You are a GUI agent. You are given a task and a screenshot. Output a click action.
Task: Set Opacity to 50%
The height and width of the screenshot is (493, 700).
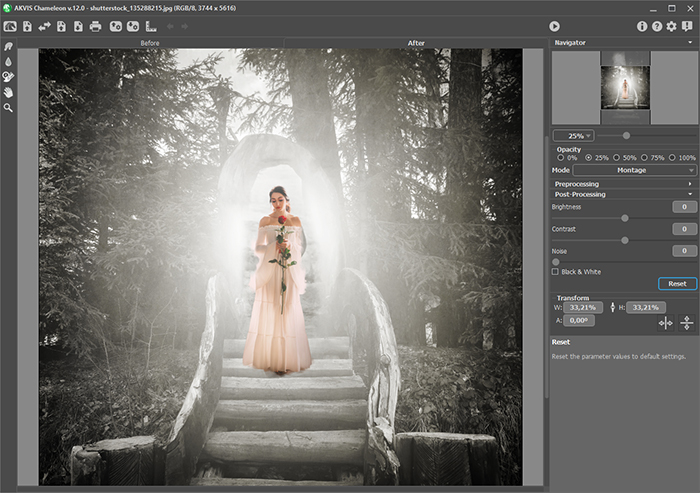click(x=617, y=158)
